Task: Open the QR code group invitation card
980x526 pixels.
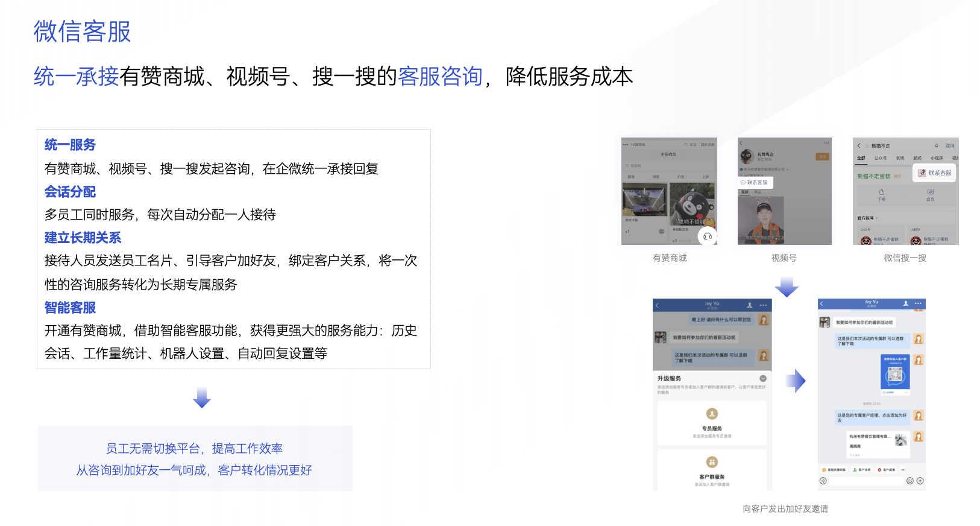Action: pyautogui.click(x=895, y=375)
